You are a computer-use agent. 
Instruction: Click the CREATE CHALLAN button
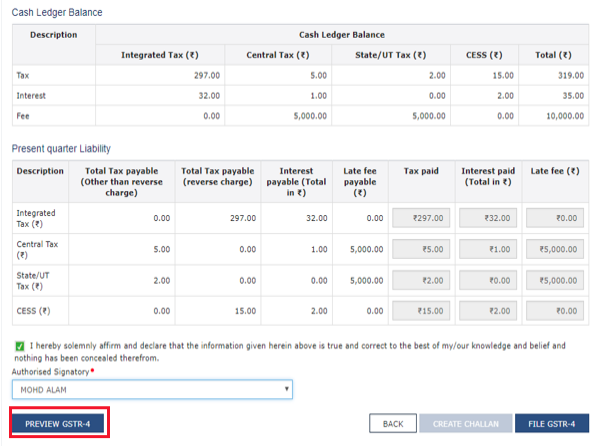click(x=465, y=423)
